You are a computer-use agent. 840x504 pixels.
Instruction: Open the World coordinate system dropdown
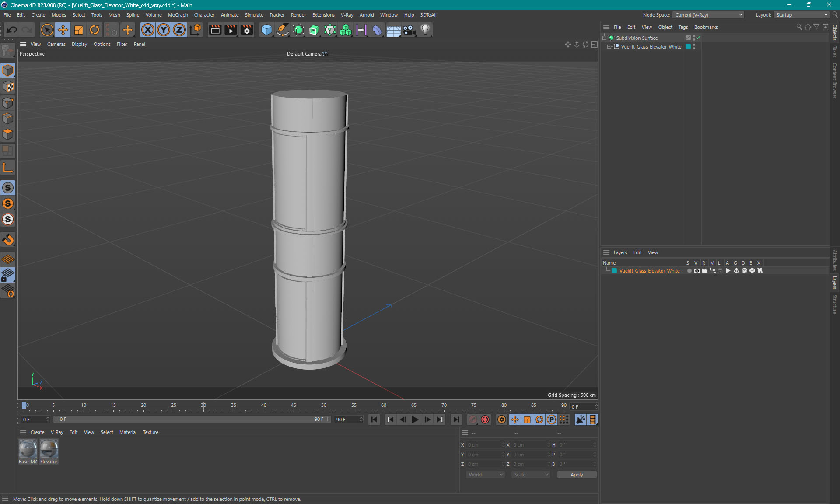click(x=485, y=475)
